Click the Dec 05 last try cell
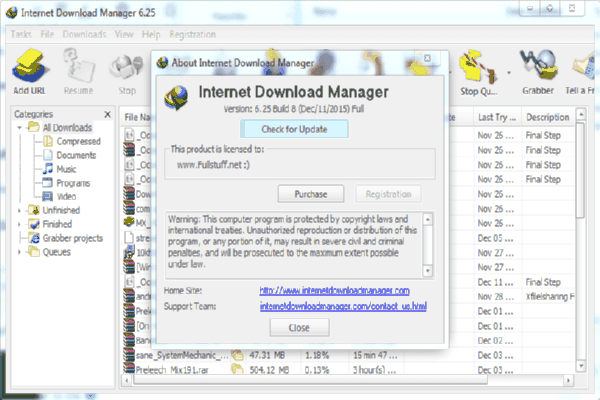This screenshot has height=400, width=600. coord(496,238)
